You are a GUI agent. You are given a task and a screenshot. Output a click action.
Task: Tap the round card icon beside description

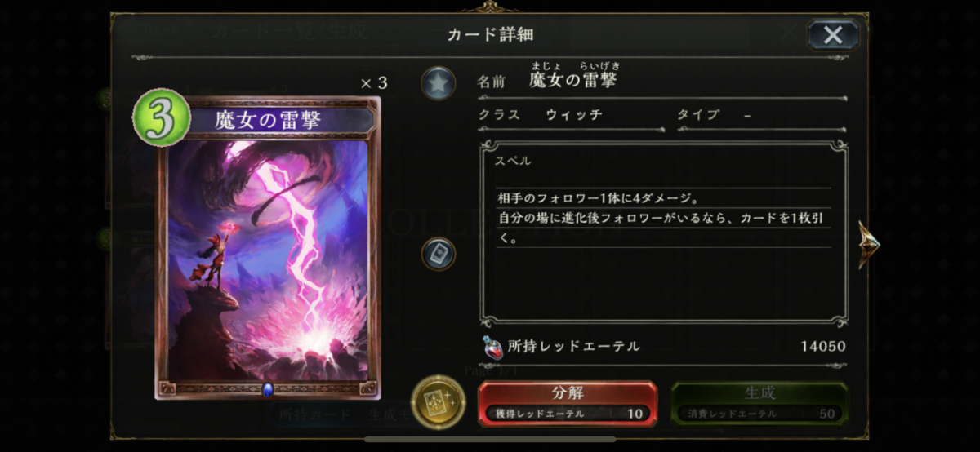(439, 254)
